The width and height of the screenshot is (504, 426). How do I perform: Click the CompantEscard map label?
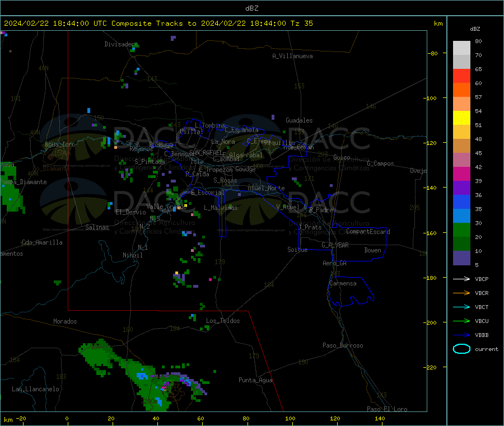tap(368, 231)
